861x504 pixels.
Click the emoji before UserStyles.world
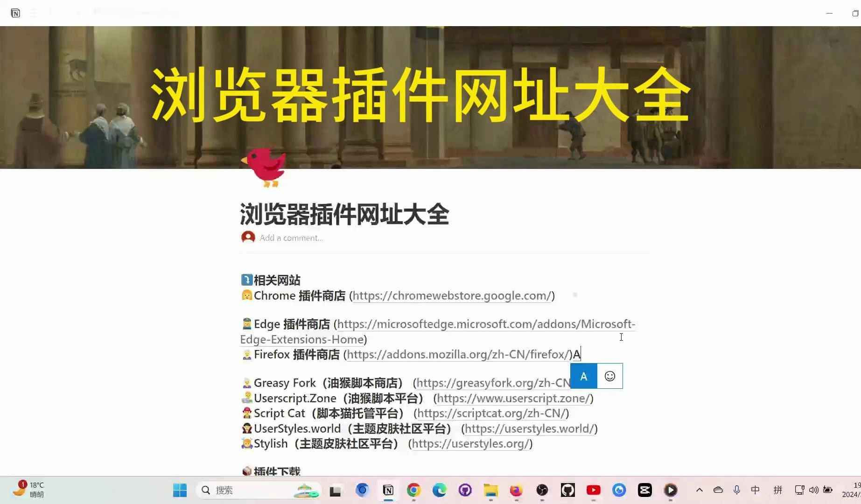click(246, 428)
